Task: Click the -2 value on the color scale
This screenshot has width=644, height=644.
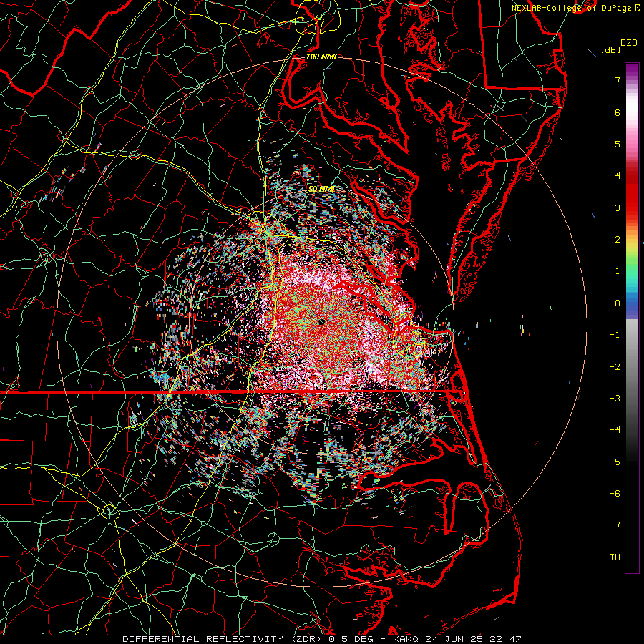Action: (615, 367)
